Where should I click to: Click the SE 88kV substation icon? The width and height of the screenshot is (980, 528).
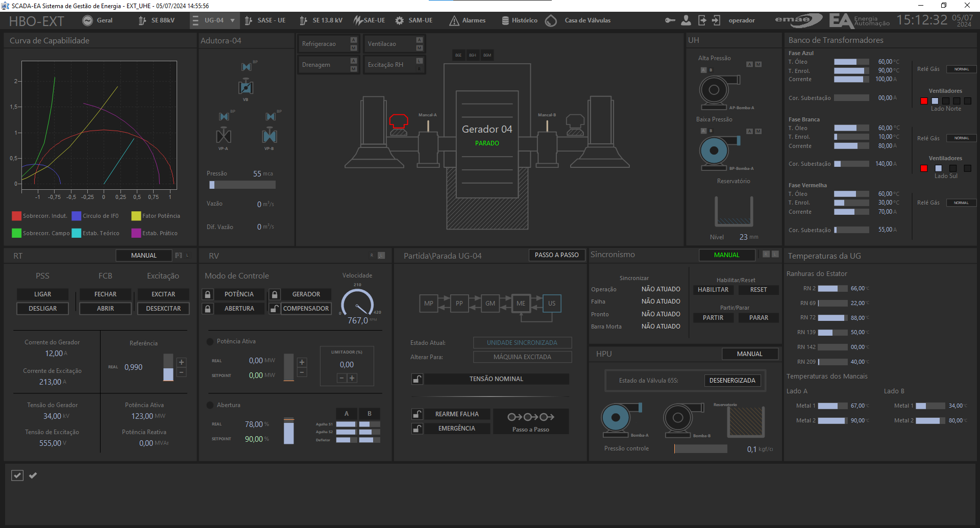coord(141,20)
